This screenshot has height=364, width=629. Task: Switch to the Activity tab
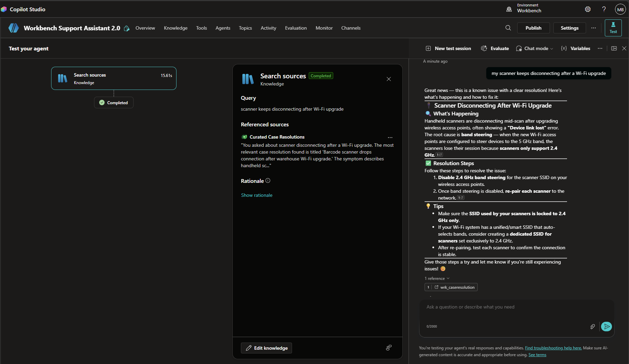[x=268, y=28]
